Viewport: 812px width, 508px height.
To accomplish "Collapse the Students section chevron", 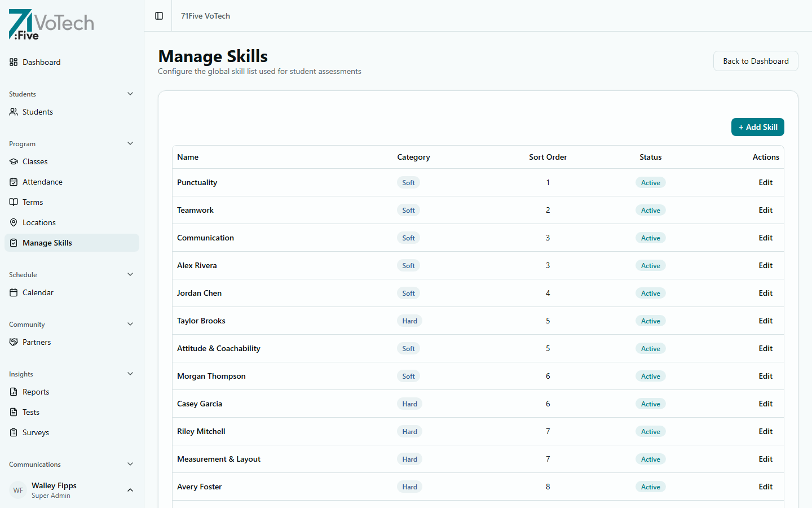I will 130,94.
